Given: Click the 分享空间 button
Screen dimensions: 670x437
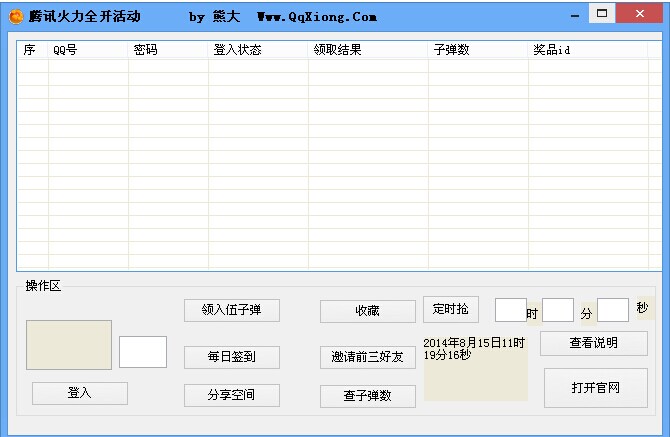Looking at the screenshot, I should (231, 394).
